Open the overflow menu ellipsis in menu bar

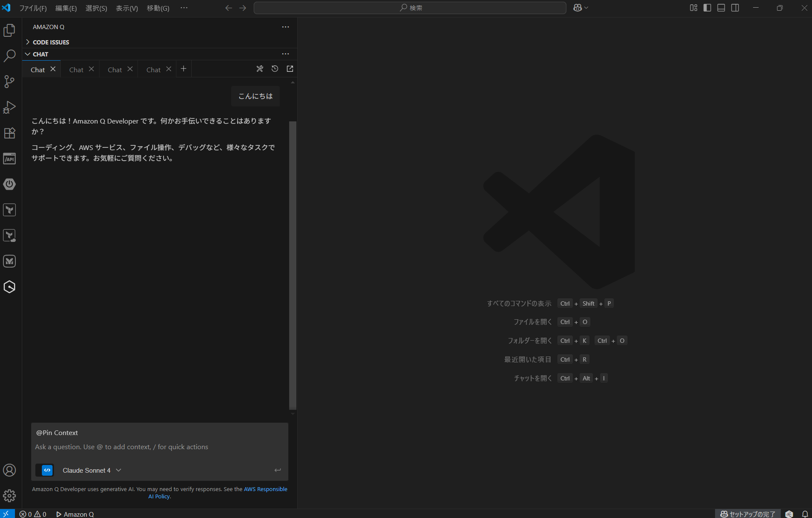pyautogui.click(x=184, y=8)
